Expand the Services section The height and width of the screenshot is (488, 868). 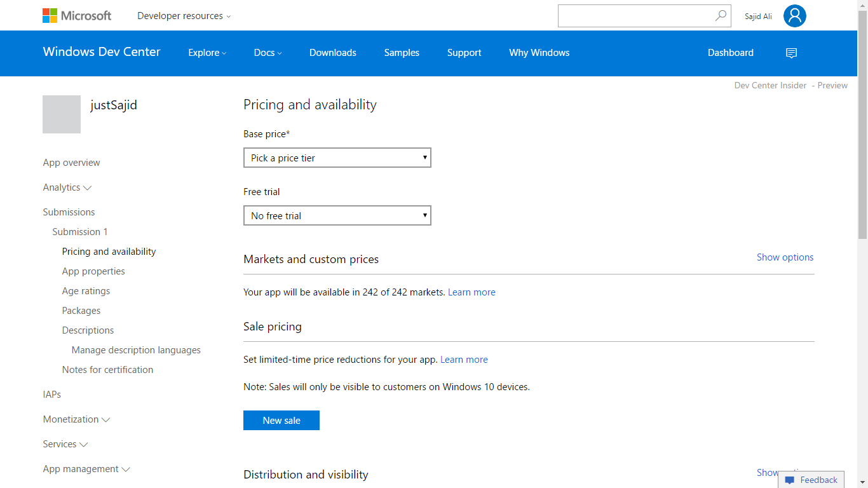tap(65, 444)
